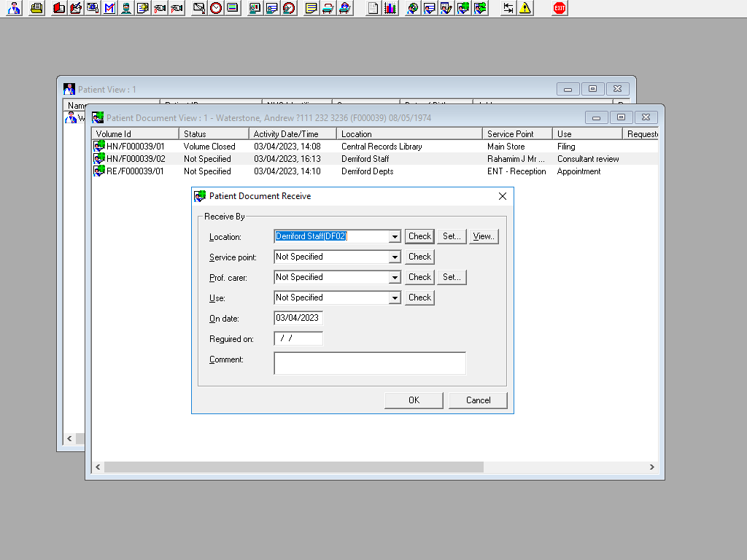Select volume row RE/F000039/01

pyautogui.click(x=375, y=171)
